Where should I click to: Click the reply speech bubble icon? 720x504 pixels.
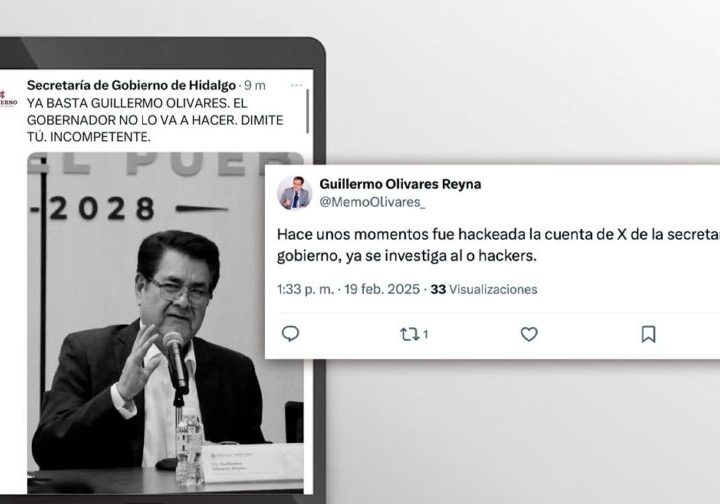click(x=290, y=334)
